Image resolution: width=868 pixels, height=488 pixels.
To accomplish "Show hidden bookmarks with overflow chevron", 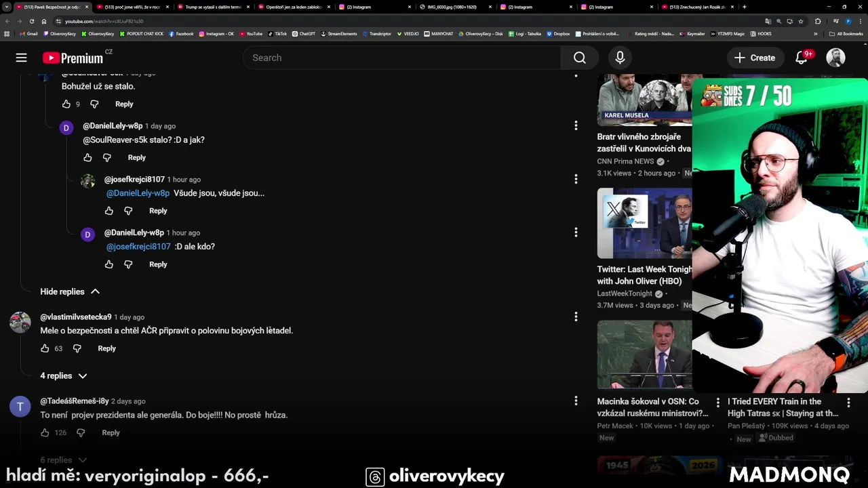I will tap(816, 33).
